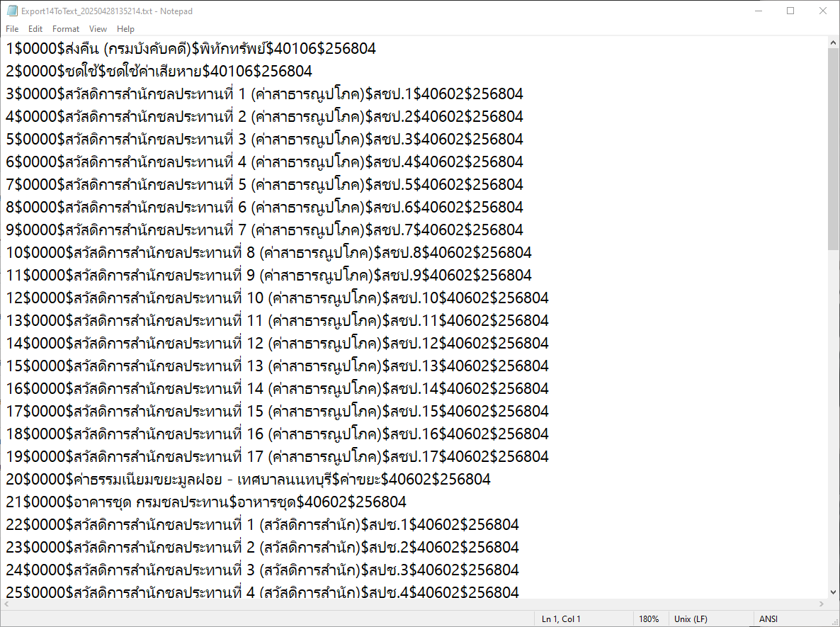Screen dimensions: 840x627
Task: Minimize the Notepad window
Action: (x=758, y=11)
